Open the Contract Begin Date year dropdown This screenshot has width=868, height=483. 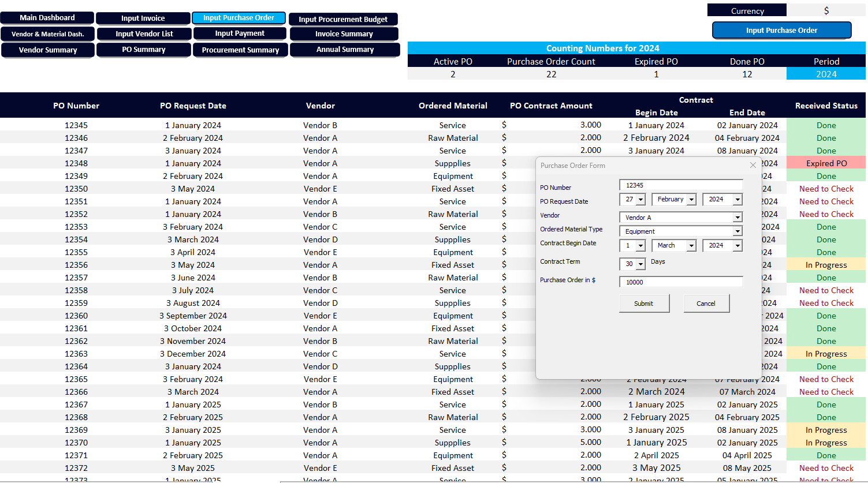737,246
